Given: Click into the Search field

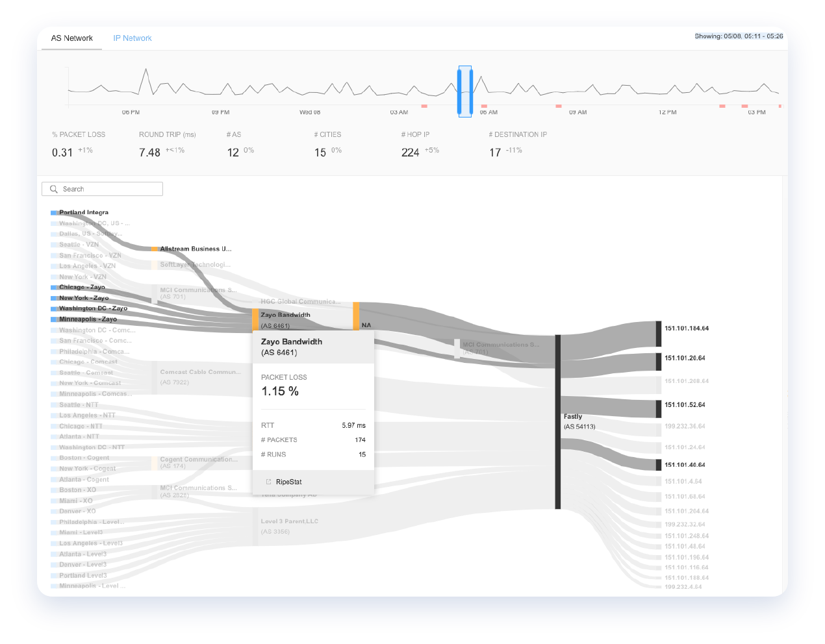Looking at the screenshot, I should tap(102, 189).
